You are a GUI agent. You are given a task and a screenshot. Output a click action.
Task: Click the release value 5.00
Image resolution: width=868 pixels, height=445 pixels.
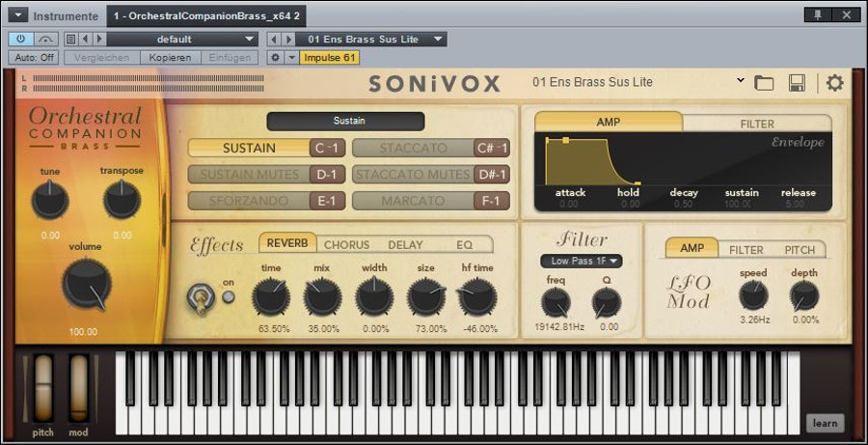[x=795, y=204]
